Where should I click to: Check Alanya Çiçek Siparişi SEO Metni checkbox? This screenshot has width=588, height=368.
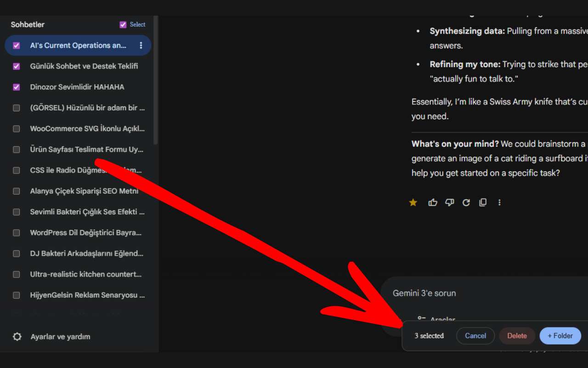17,191
